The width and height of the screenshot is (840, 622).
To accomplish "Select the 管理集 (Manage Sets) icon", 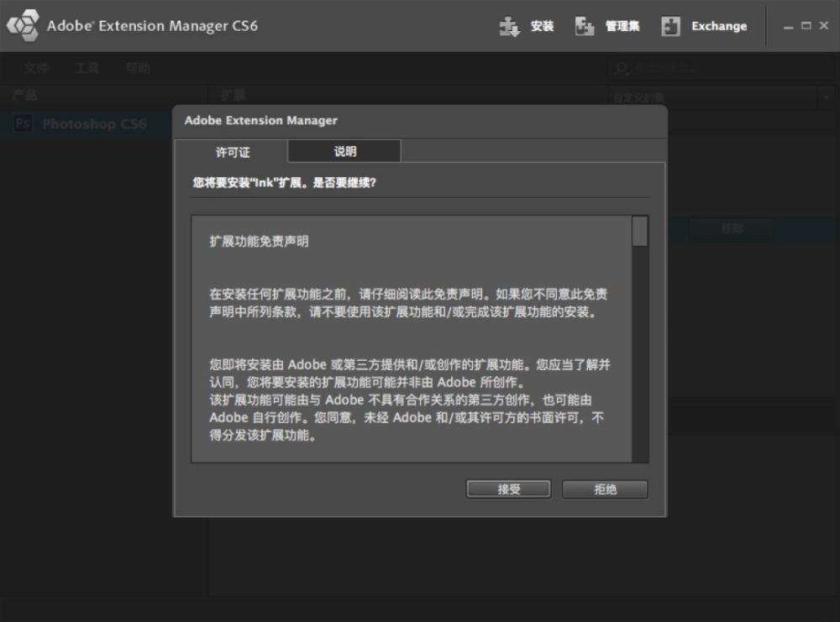I will 585,26.
